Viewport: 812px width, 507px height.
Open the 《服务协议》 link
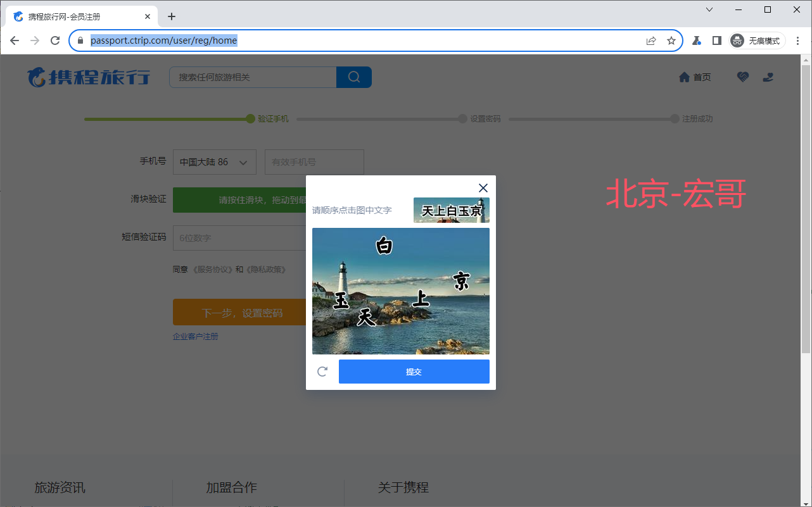click(x=213, y=270)
